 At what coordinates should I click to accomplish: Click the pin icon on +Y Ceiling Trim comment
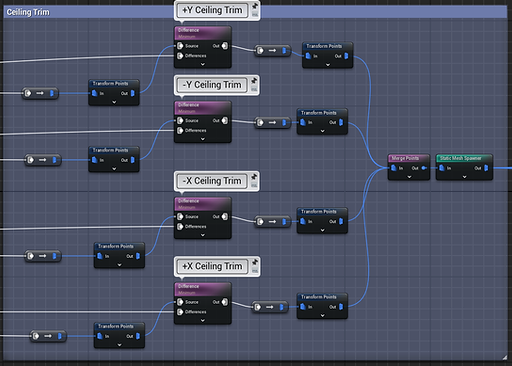255,6
